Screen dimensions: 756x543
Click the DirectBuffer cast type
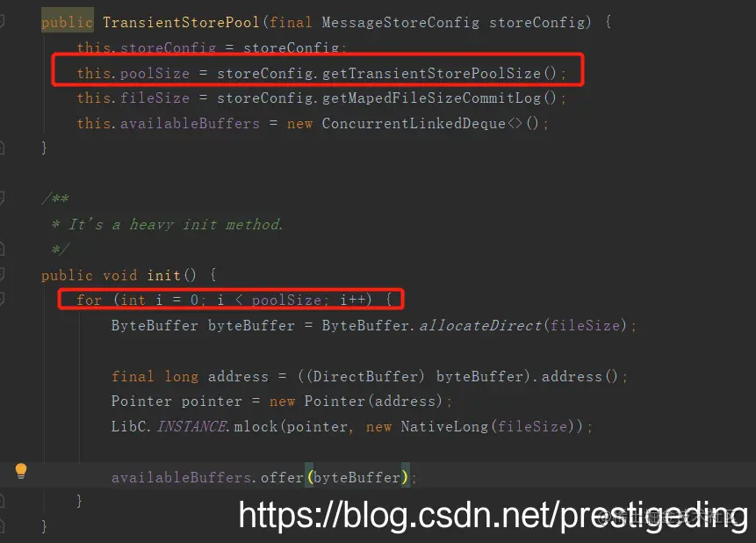point(364,376)
